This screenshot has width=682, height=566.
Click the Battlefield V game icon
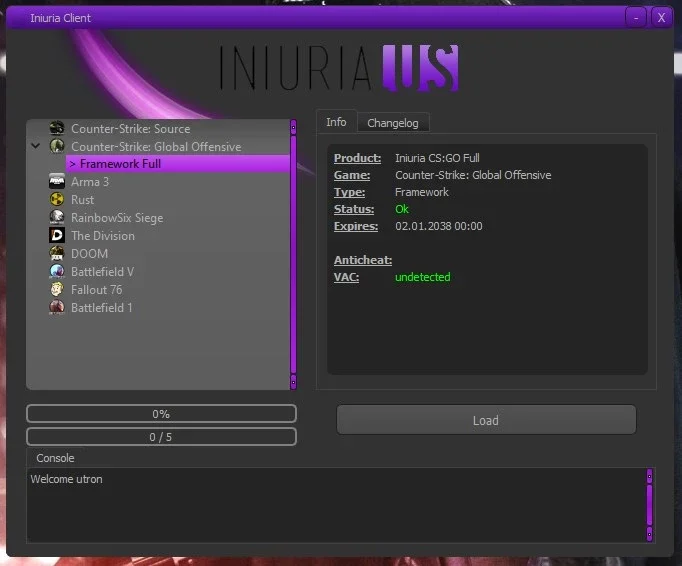tap(57, 271)
